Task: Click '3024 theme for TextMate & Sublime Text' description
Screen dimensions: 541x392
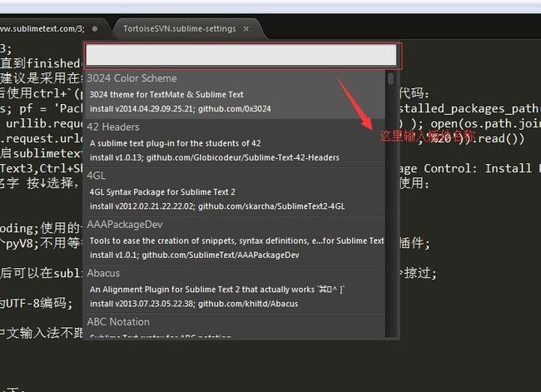Action: [x=166, y=95]
